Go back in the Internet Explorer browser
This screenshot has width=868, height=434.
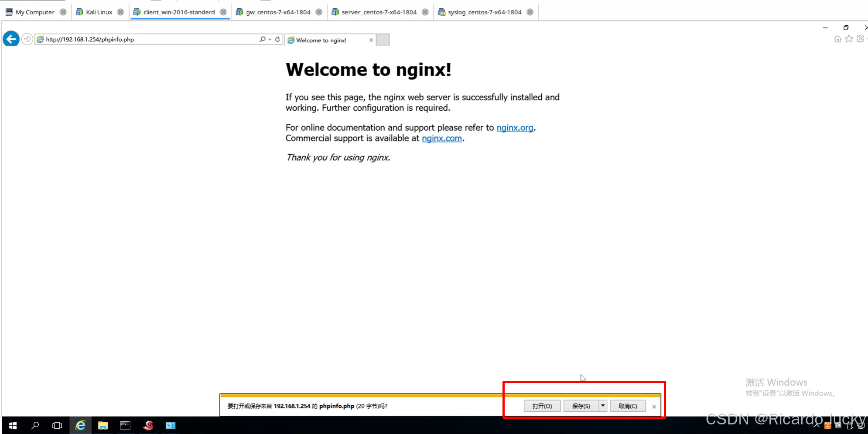(x=11, y=39)
